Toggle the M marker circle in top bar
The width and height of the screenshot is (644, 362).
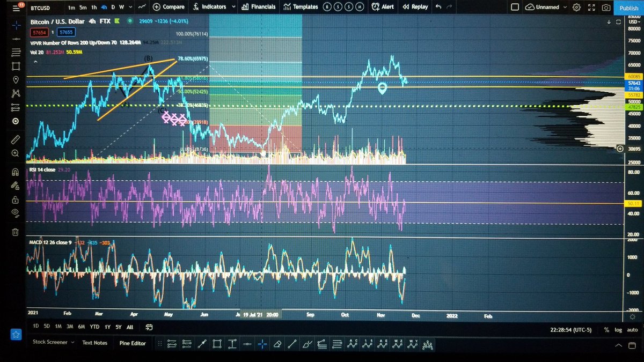pyautogui.click(x=359, y=7)
